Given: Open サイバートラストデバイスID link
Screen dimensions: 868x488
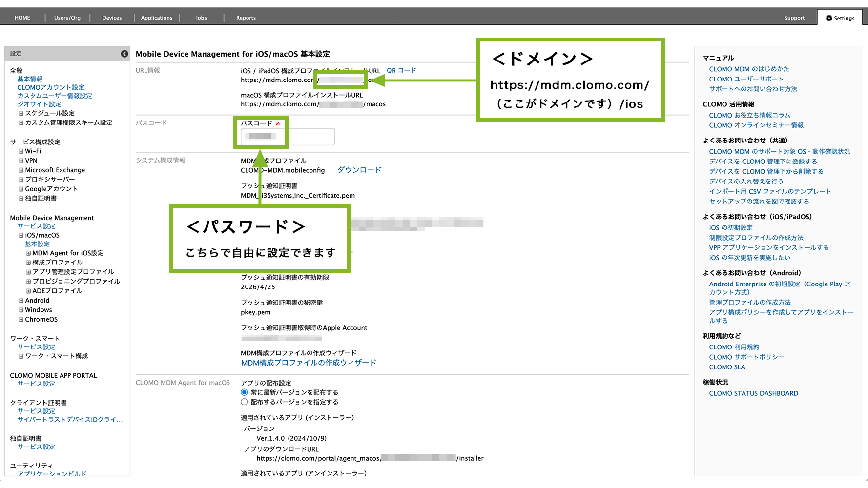Looking at the screenshot, I should pyautogui.click(x=70, y=420).
